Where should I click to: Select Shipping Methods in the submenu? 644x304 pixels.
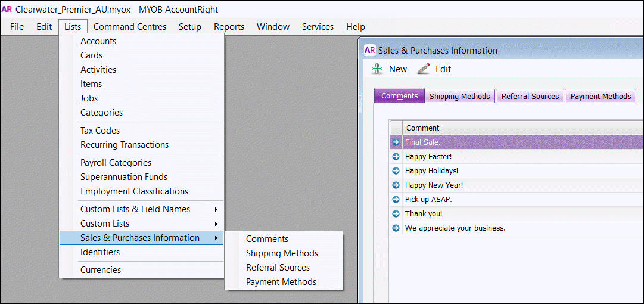point(284,253)
